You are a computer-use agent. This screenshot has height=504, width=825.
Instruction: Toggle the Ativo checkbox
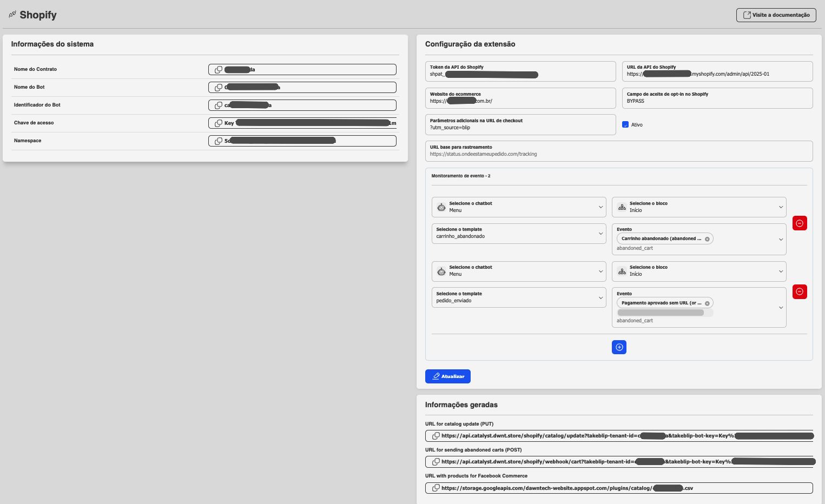[x=625, y=125]
